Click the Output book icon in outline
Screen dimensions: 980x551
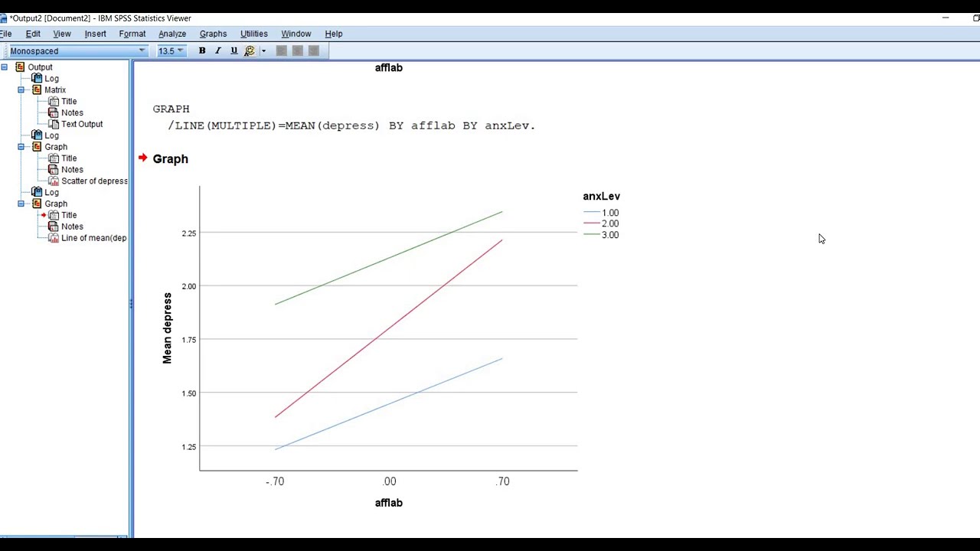[20, 67]
